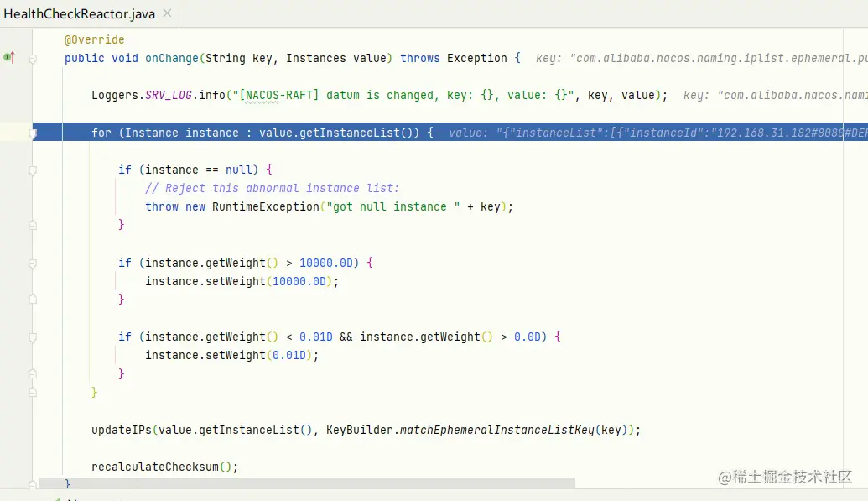The image size is (868, 501).
Task: Collapse the for loop fold marker
Action: click(x=33, y=133)
